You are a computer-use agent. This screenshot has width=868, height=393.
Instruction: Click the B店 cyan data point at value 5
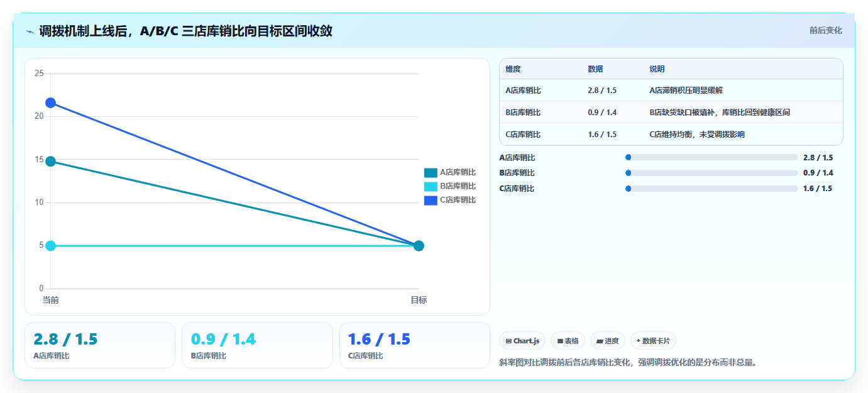coord(50,246)
